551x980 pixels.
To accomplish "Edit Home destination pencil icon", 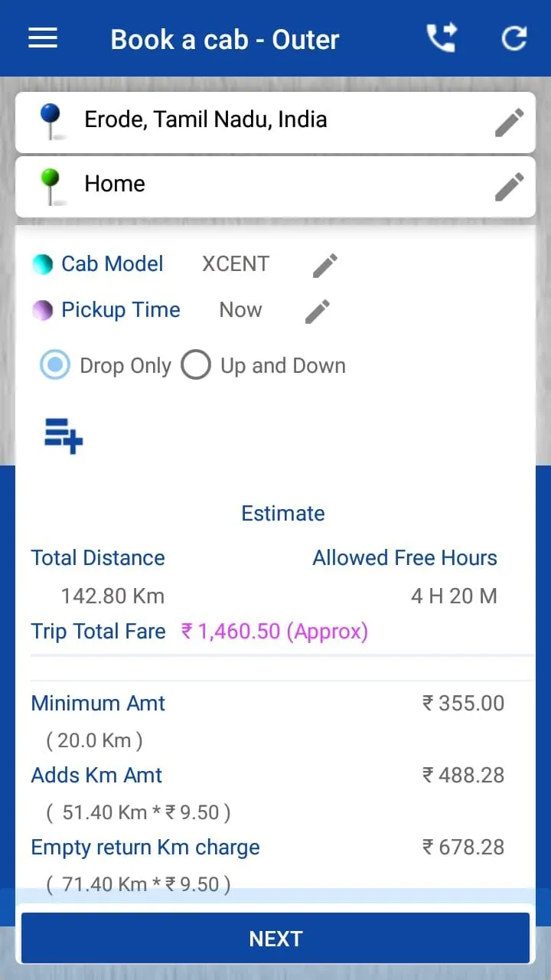I will tap(510, 187).
